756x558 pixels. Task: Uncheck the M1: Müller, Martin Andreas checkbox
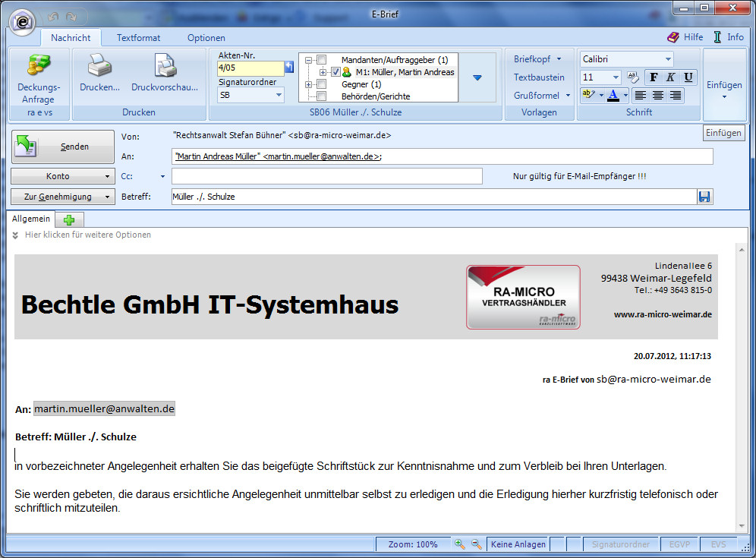(x=336, y=72)
